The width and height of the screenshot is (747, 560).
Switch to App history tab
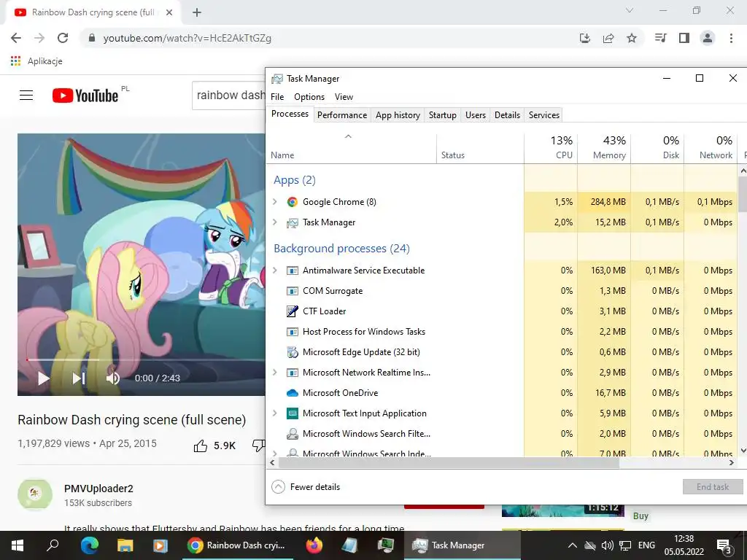398,115
